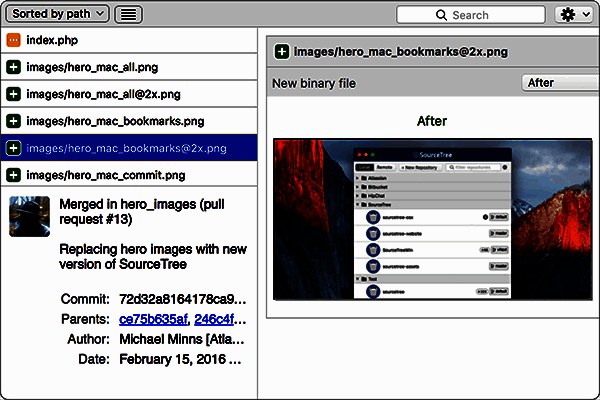Screen dimensions: 600x400
Task: Select index.php in the file list
Action: click(129, 40)
